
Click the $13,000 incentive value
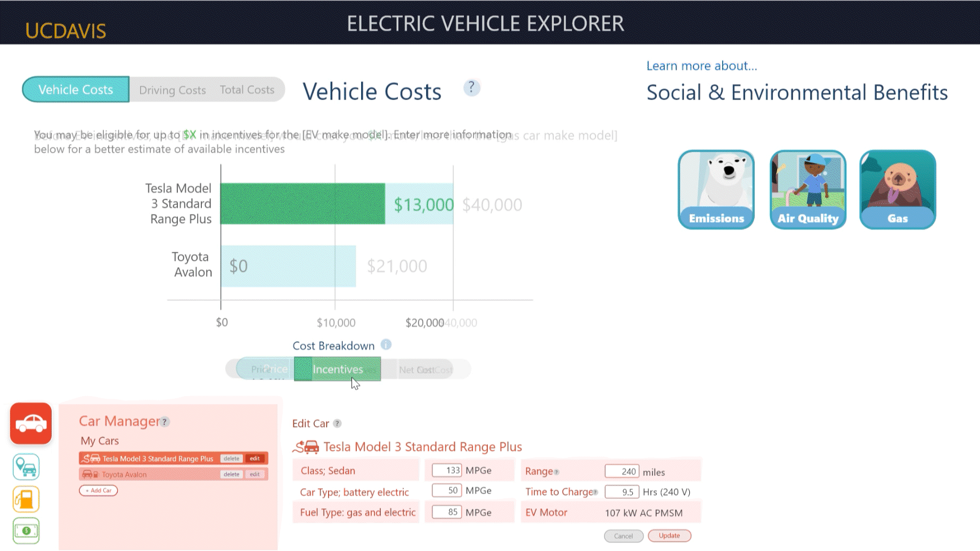click(x=423, y=204)
